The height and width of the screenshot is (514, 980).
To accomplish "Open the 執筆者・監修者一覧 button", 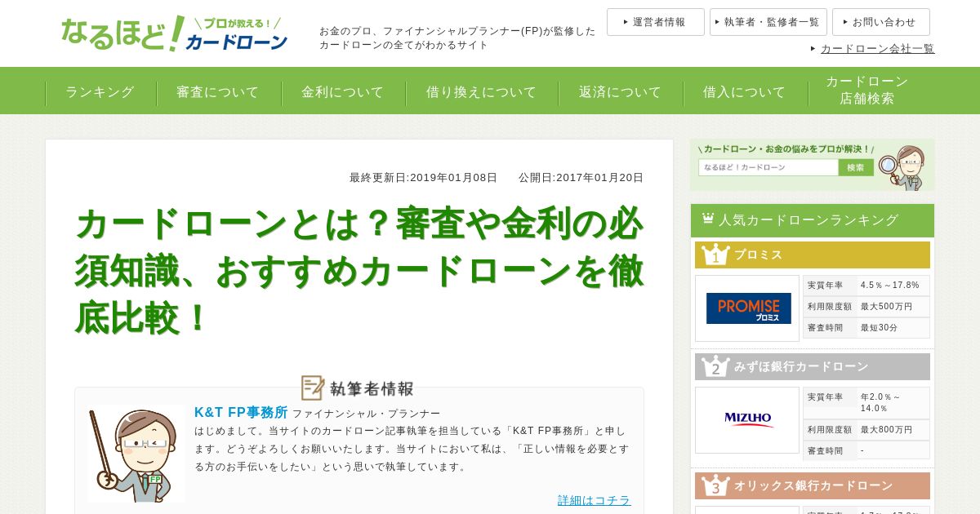I will point(768,22).
